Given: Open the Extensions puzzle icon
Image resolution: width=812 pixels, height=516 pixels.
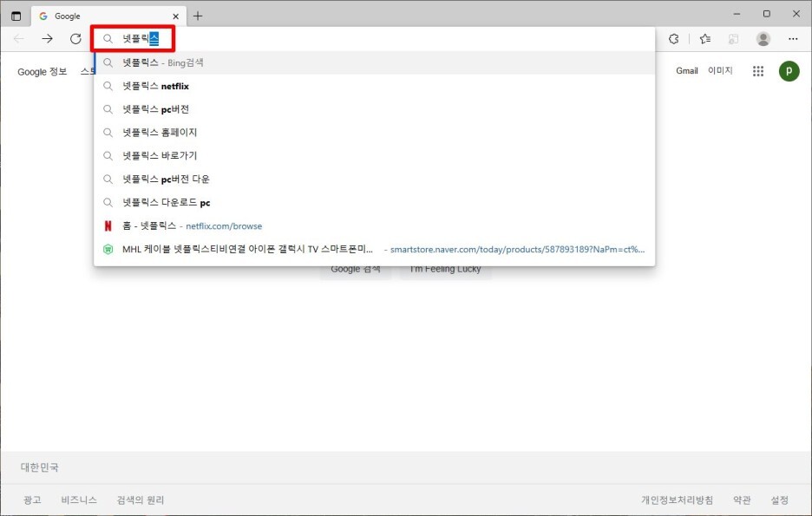Looking at the screenshot, I should click(x=673, y=39).
